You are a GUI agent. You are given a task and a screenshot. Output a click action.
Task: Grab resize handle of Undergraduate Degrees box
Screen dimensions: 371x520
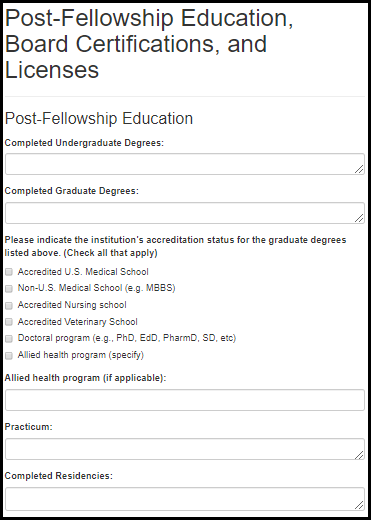tap(359, 169)
